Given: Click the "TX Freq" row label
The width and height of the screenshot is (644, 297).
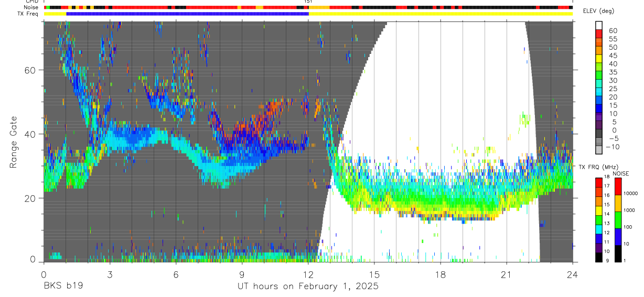Looking at the screenshot, I should [28, 14].
